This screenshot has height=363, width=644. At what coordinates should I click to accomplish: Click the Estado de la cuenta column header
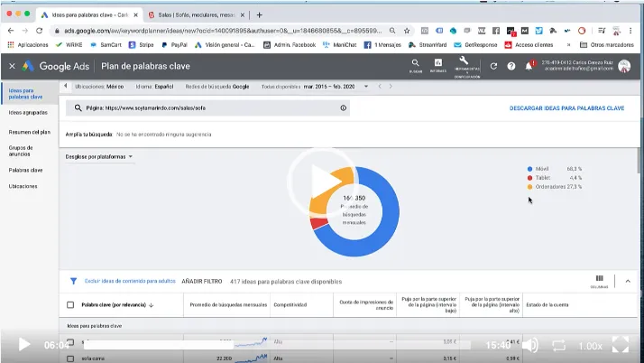pyautogui.click(x=547, y=305)
